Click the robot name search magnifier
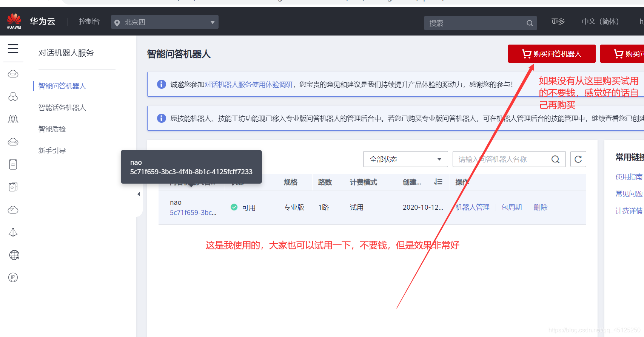This screenshot has height=337, width=644. pyautogui.click(x=555, y=159)
